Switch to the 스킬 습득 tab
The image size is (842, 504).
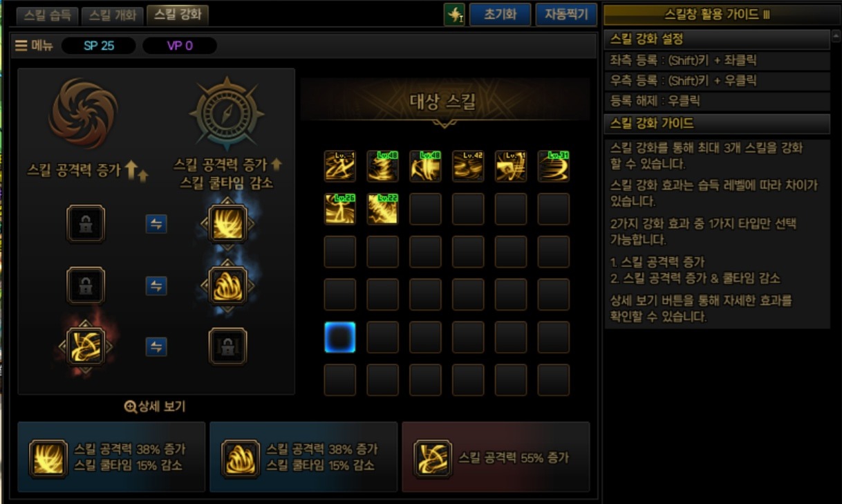[x=47, y=15]
